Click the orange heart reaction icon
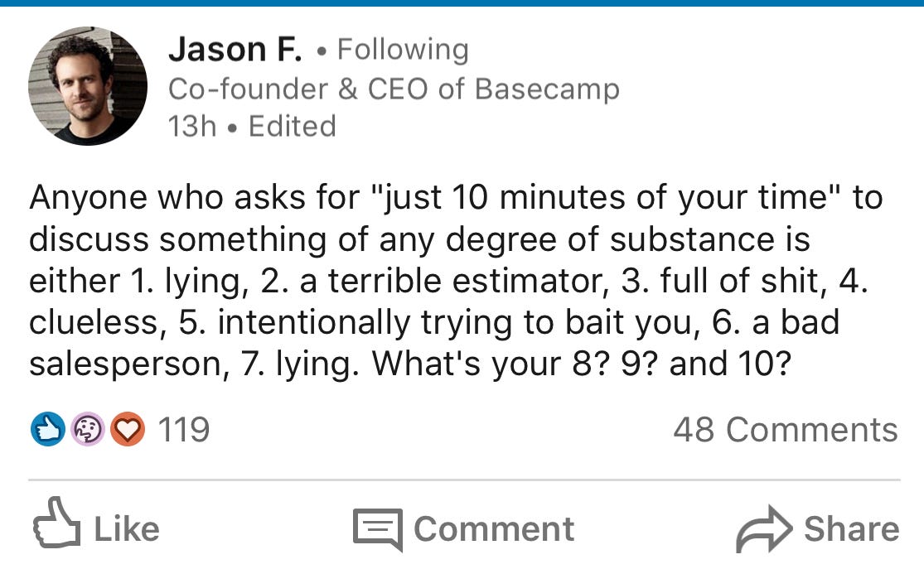Viewport: 924px width, 569px height. (128, 429)
